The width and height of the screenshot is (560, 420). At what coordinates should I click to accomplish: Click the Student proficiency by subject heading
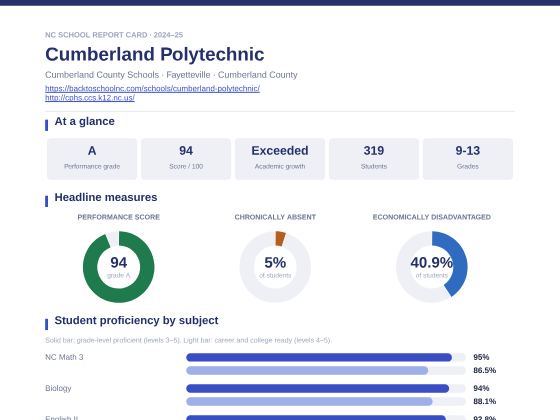(136, 320)
